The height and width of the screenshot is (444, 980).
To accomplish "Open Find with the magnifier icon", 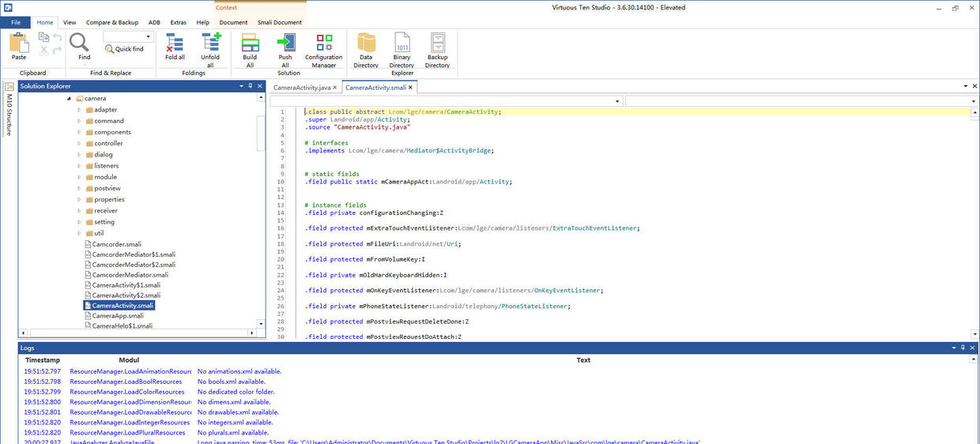I will coord(80,42).
